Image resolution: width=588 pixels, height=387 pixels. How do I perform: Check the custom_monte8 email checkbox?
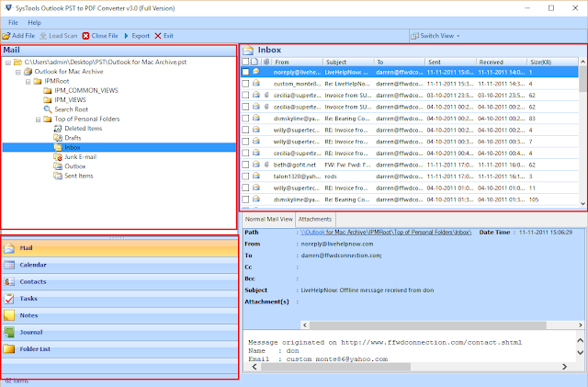(245, 84)
